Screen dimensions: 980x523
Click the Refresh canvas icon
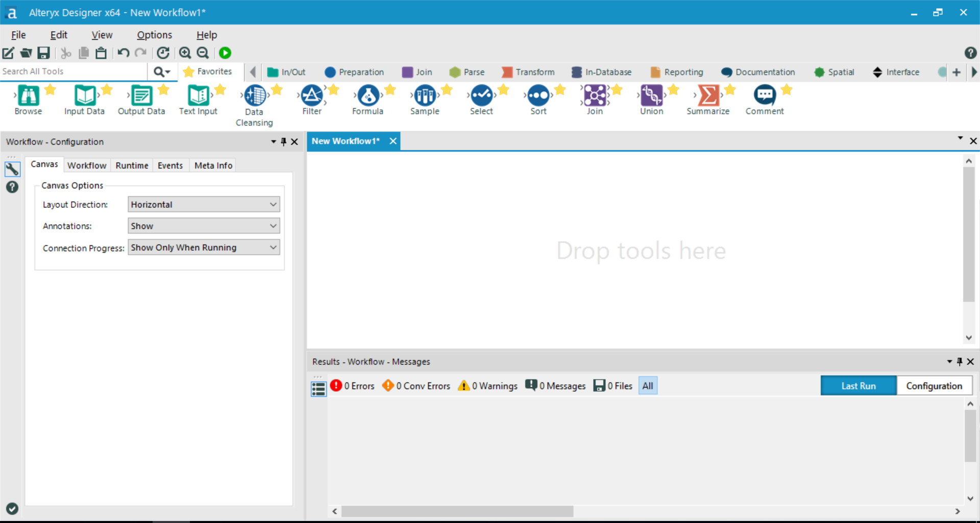163,53
